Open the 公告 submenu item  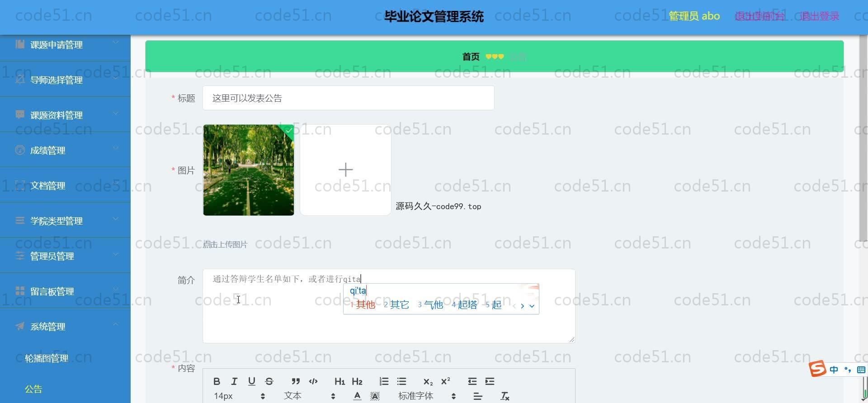coord(33,389)
